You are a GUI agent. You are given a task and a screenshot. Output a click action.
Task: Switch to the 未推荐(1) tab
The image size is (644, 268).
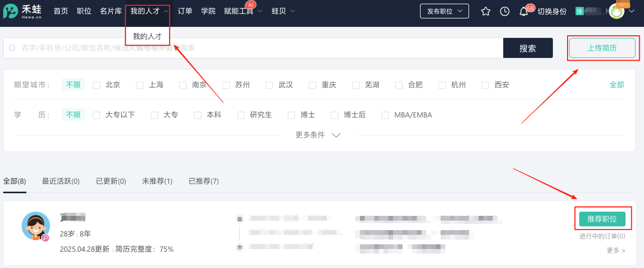coord(157,181)
